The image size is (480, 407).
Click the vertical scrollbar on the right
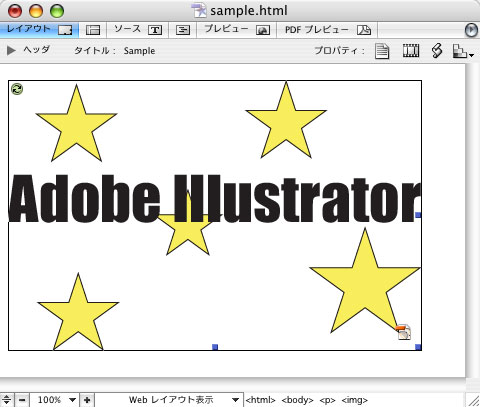point(473,220)
